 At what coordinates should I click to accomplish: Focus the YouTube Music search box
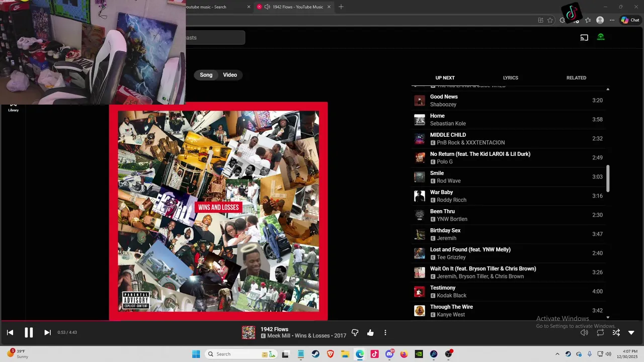(x=215, y=38)
